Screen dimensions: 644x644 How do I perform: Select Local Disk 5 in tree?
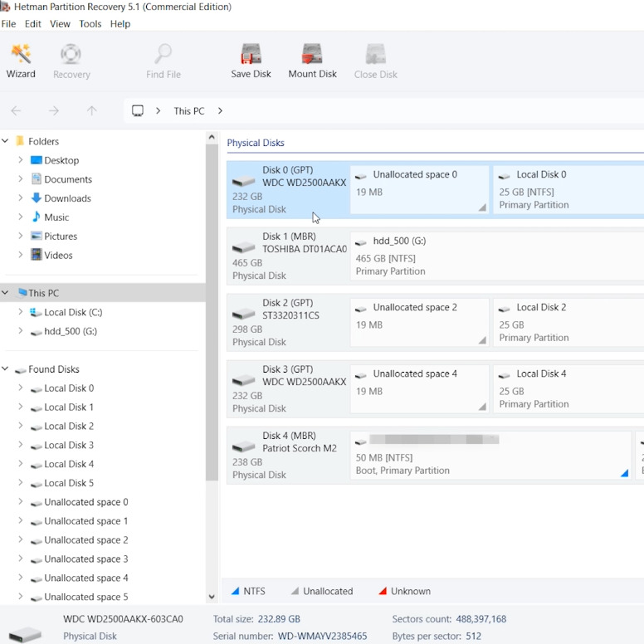pyautogui.click(x=69, y=483)
